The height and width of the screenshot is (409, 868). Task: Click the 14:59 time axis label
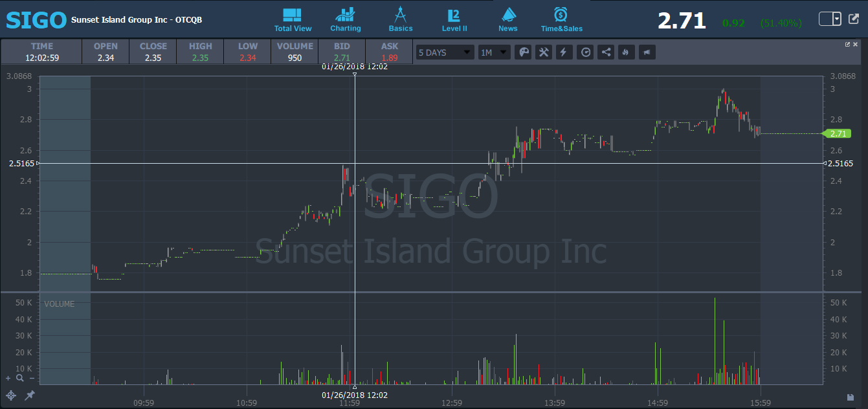pyautogui.click(x=658, y=403)
